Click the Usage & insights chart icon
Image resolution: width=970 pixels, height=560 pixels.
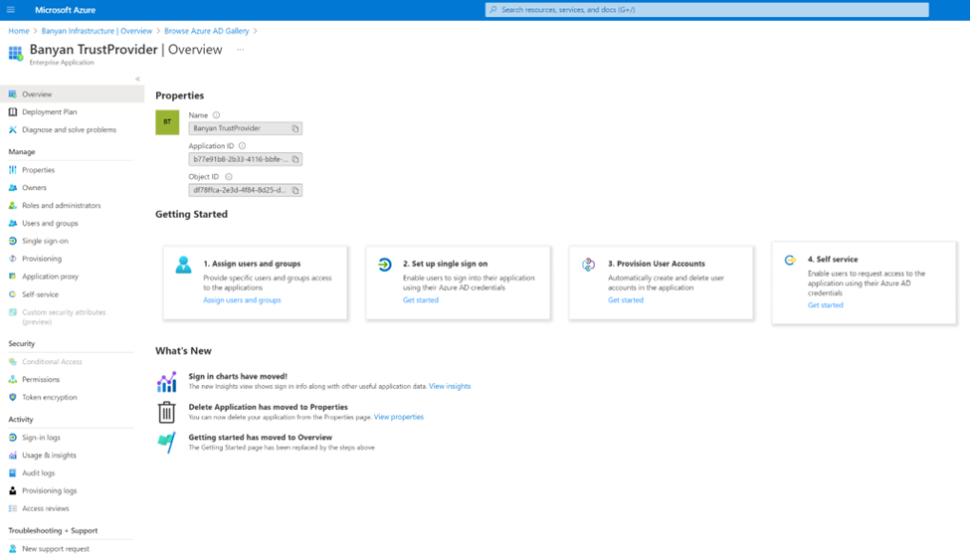(12, 456)
